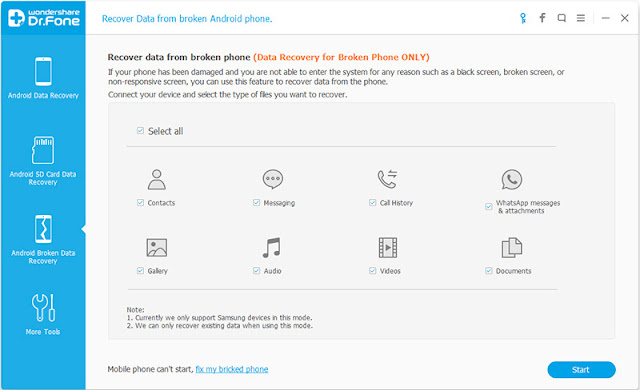Open the Facebook share icon
The width and height of the screenshot is (640, 390).
click(x=542, y=18)
